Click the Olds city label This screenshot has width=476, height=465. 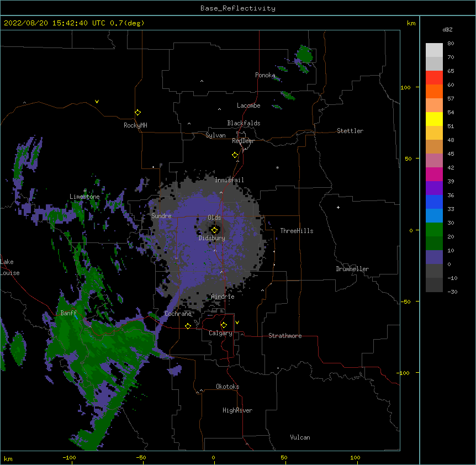pos(214,218)
